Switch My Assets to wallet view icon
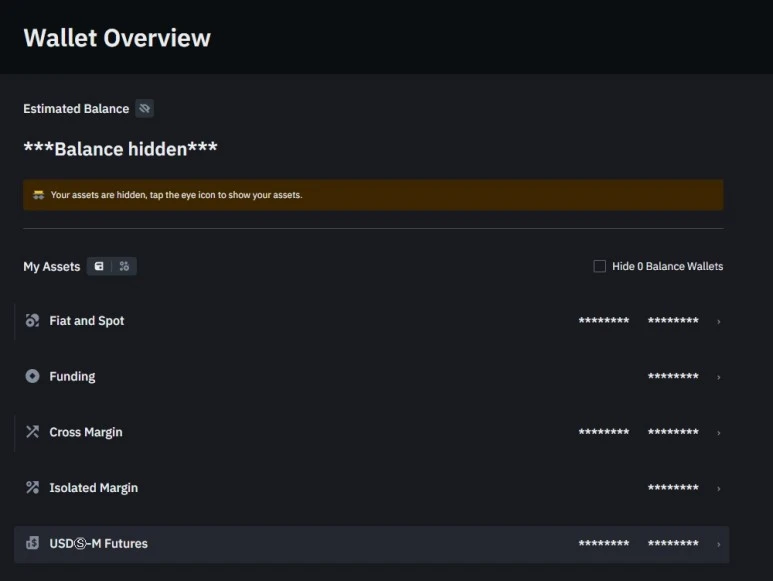 99,266
